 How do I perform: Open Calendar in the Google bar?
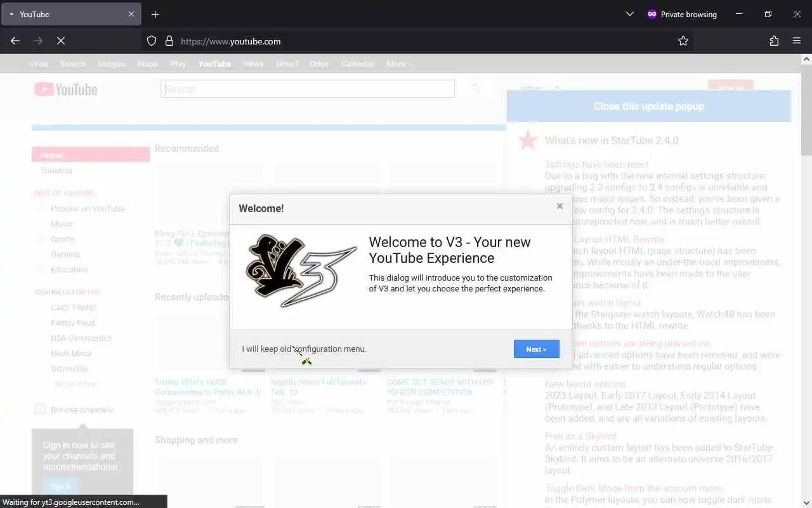pyautogui.click(x=358, y=63)
